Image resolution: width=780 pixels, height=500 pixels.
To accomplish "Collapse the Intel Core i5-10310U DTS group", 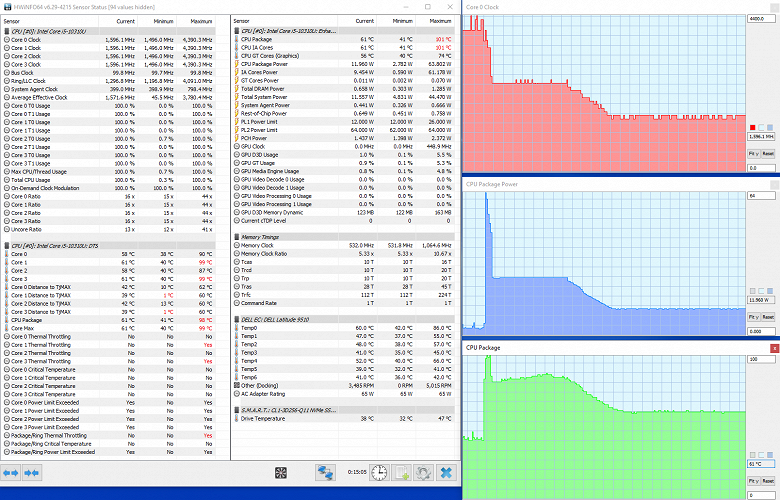I will click(109, 246).
